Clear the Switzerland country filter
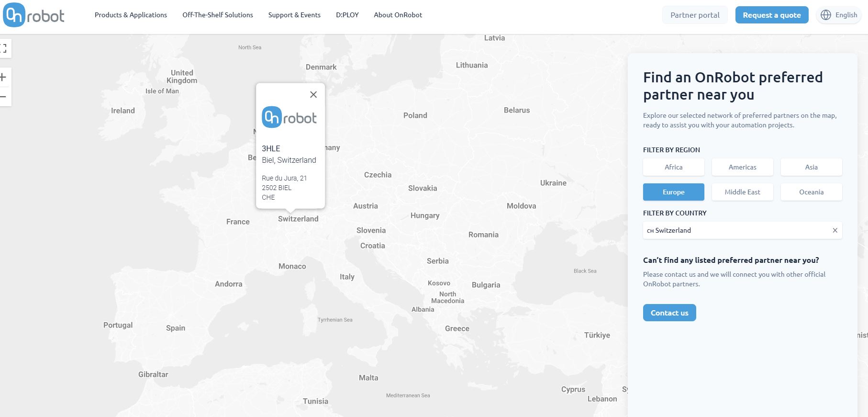Screen dimensions: 868x417 835,230
